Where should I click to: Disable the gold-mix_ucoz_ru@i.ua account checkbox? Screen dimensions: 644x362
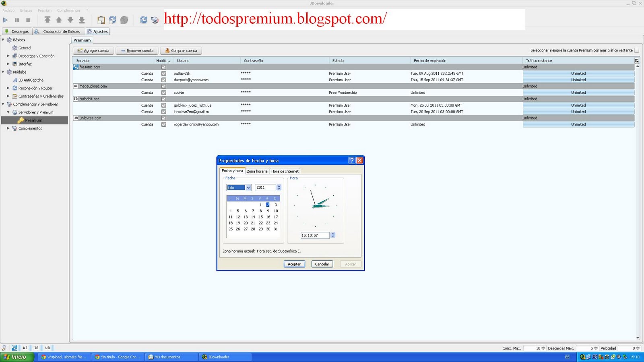(163, 105)
